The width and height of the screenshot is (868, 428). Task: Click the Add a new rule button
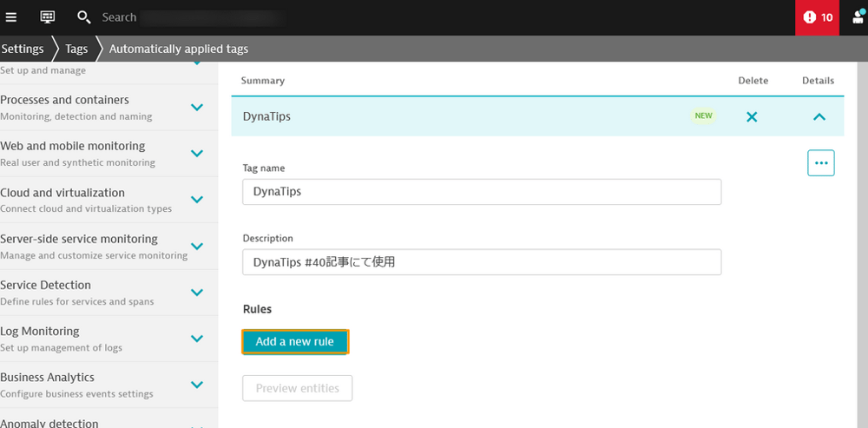294,342
